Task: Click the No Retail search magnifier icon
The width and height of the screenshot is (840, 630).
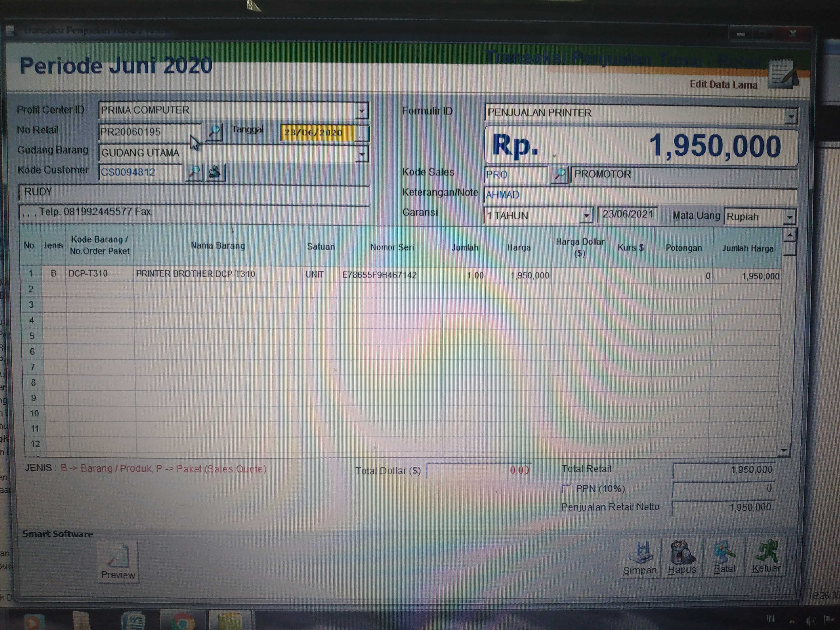Action: [214, 132]
